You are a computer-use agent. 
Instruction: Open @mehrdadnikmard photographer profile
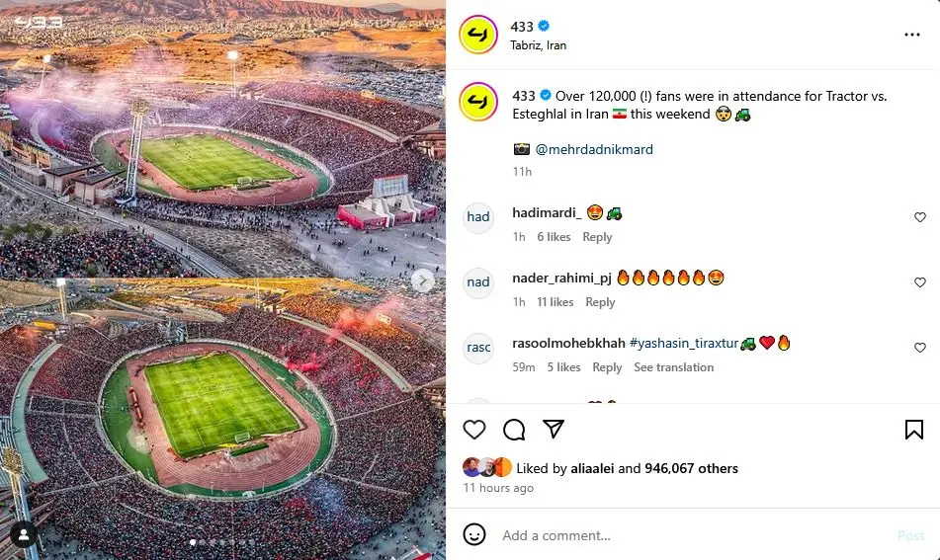(x=594, y=150)
